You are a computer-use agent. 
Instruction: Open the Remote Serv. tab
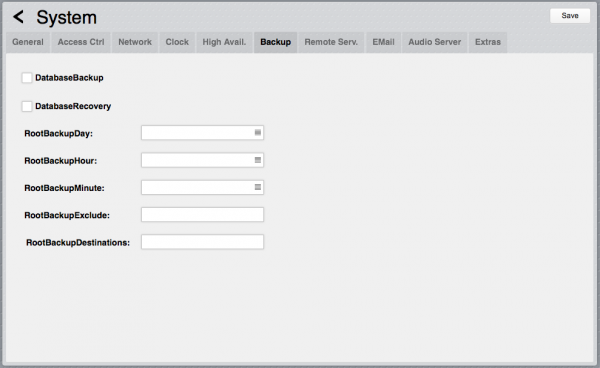[x=331, y=42]
